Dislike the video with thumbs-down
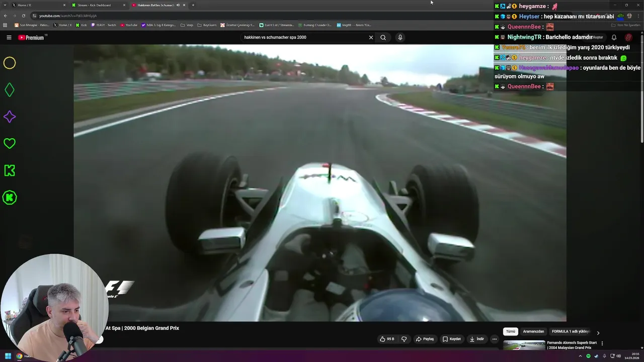This screenshot has height=362, width=644. point(404,339)
